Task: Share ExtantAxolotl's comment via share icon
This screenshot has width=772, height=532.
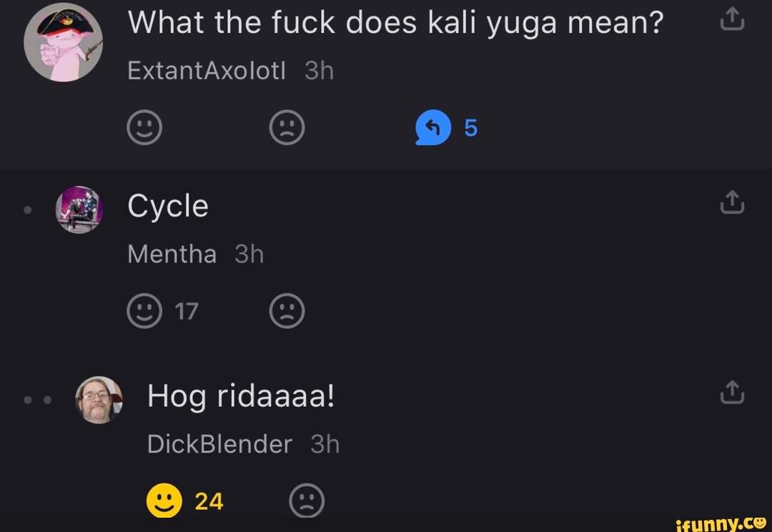Action: (x=733, y=22)
